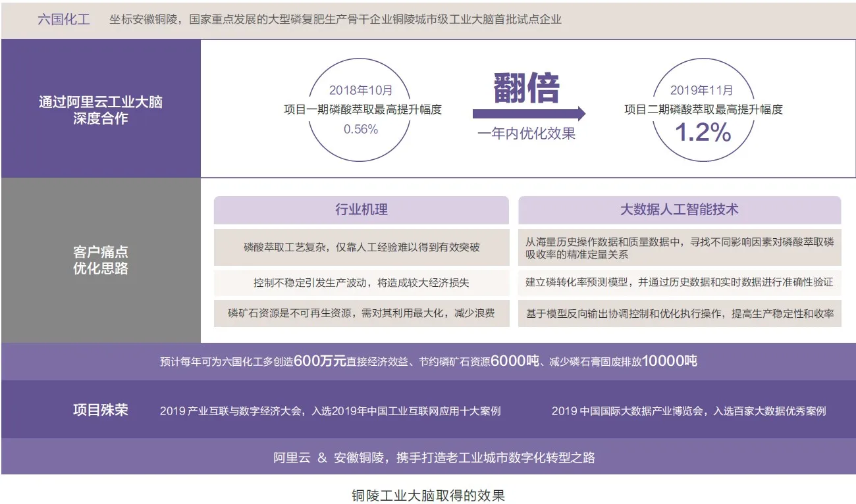Select the 2019 中国国际大数据产业博览会 award text
The height and width of the screenshot is (504, 856).
689,411
